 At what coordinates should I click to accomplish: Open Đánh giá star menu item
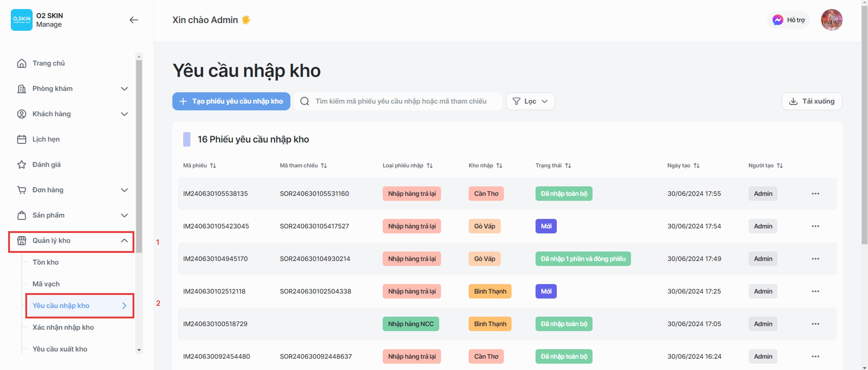[46, 164]
